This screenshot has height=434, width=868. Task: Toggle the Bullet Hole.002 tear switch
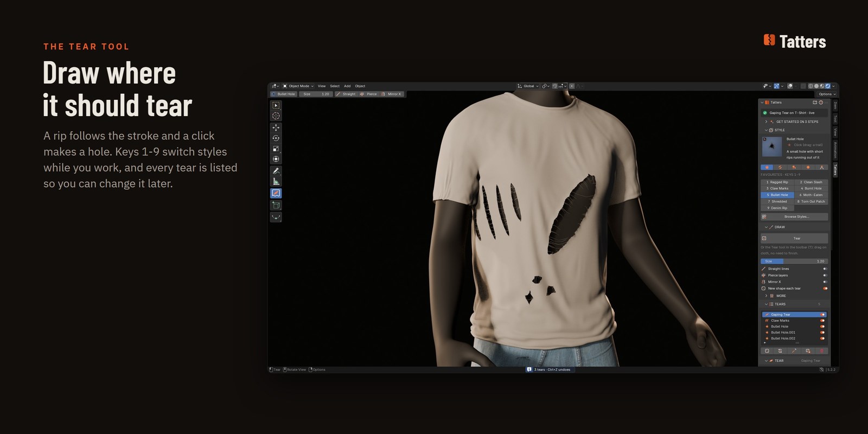click(x=822, y=339)
